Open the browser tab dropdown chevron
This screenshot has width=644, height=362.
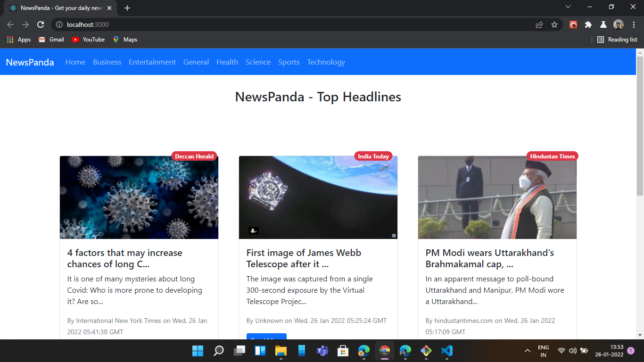tap(568, 7)
